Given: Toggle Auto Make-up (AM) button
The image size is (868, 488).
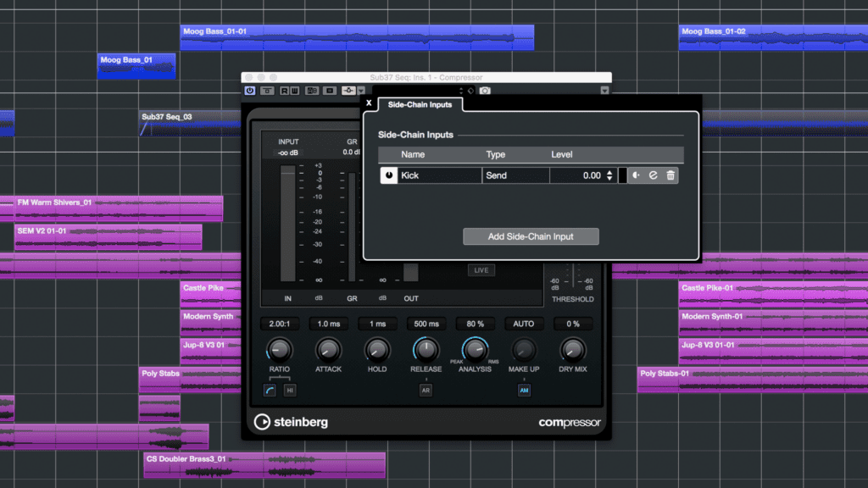Looking at the screenshot, I should click(x=524, y=390).
